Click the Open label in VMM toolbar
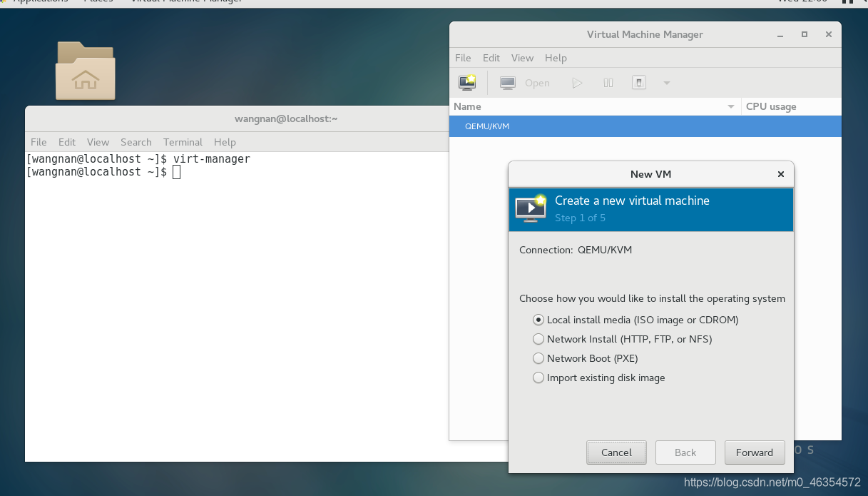 [x=537, y=83]
